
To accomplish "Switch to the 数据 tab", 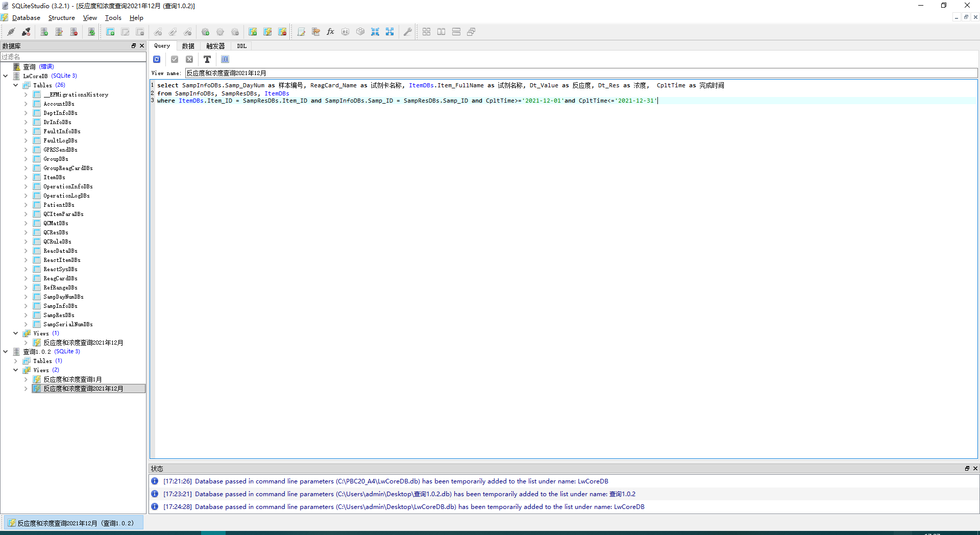I will [188, 46].
